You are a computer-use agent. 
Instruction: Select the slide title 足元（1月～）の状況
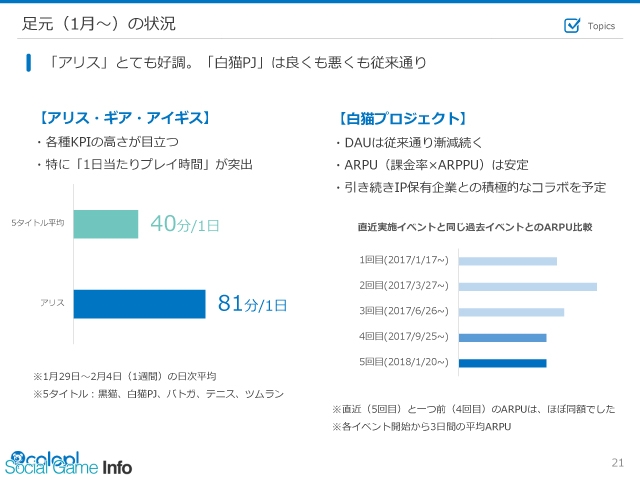[98, 24]
